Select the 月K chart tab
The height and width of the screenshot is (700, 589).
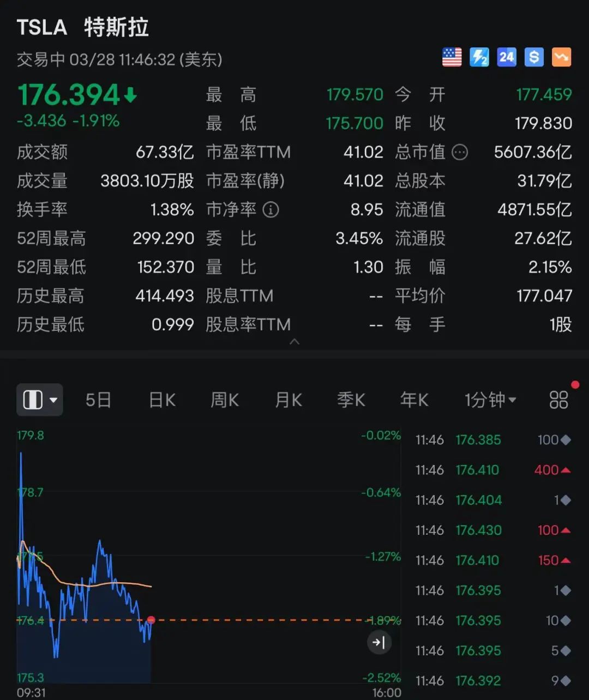coord(289,400)
